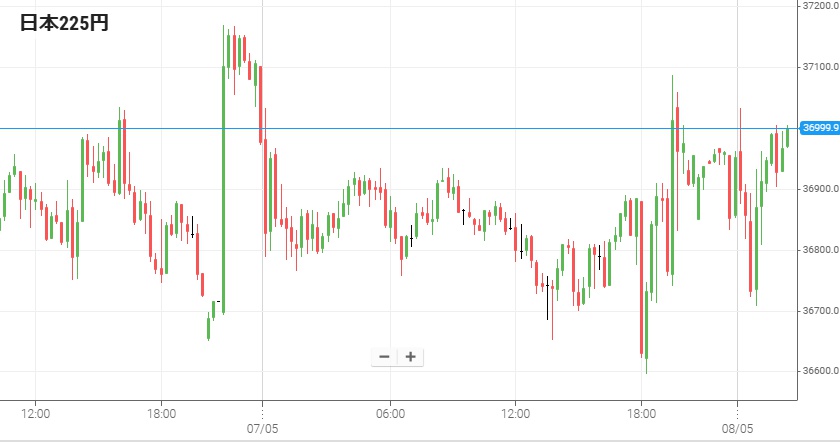Click the 12:00 label after 06:00
This screenshot has height=442, width=840.
pos(516,412)
